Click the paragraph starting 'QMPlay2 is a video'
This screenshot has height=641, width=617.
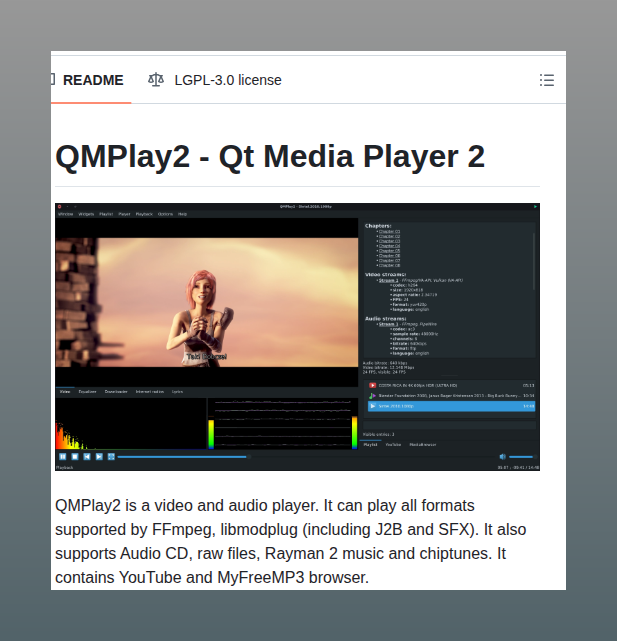click(290, 541)
